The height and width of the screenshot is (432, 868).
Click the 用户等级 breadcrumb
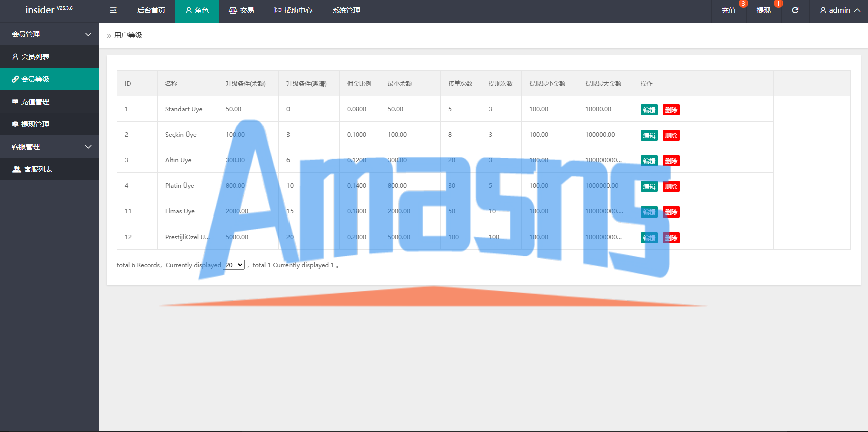tap(128, 35)
